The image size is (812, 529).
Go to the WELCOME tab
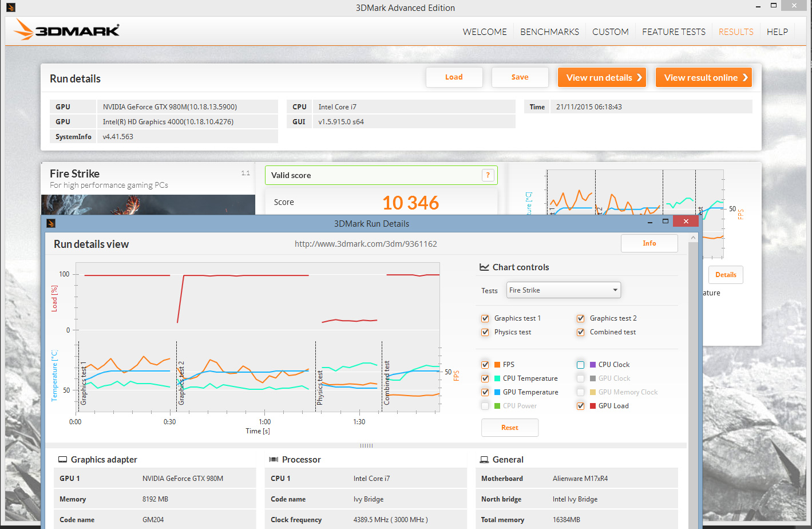pos(485,32)
